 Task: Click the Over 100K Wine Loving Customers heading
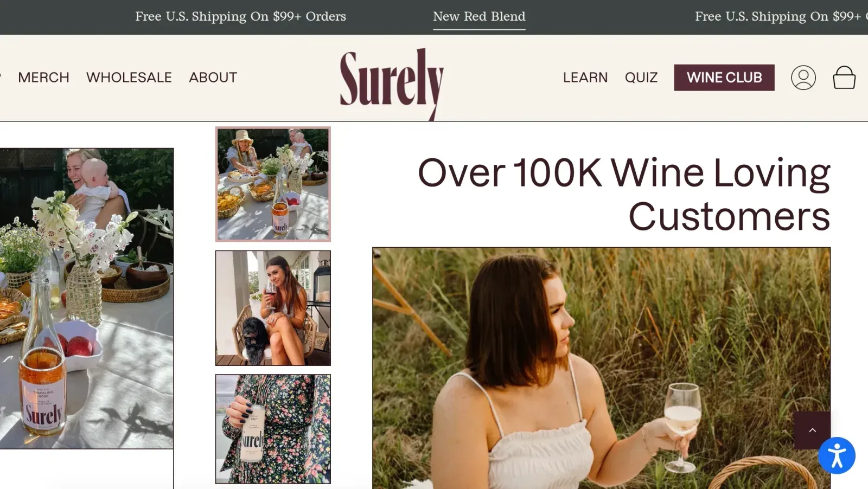624,194
